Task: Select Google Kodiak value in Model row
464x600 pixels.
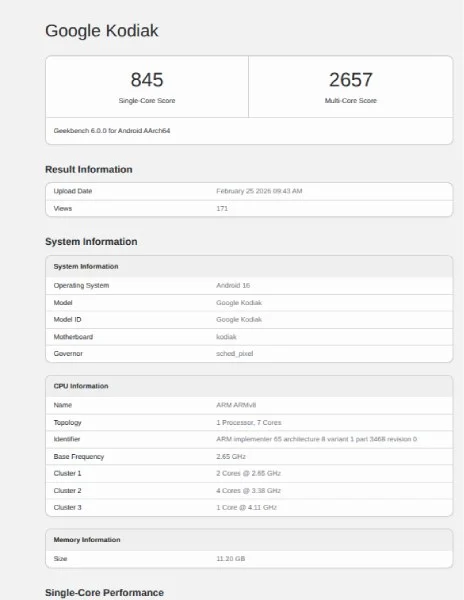Action: point(239,303)
